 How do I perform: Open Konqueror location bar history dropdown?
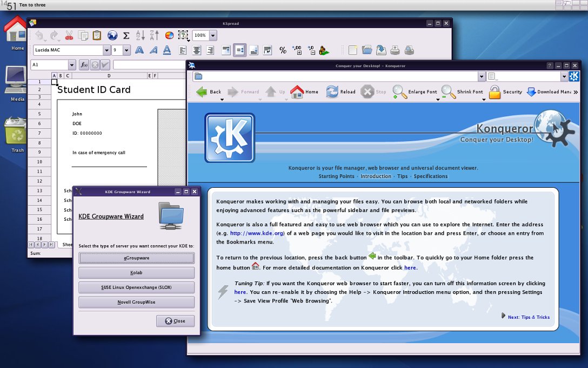(x=482, y=77)
